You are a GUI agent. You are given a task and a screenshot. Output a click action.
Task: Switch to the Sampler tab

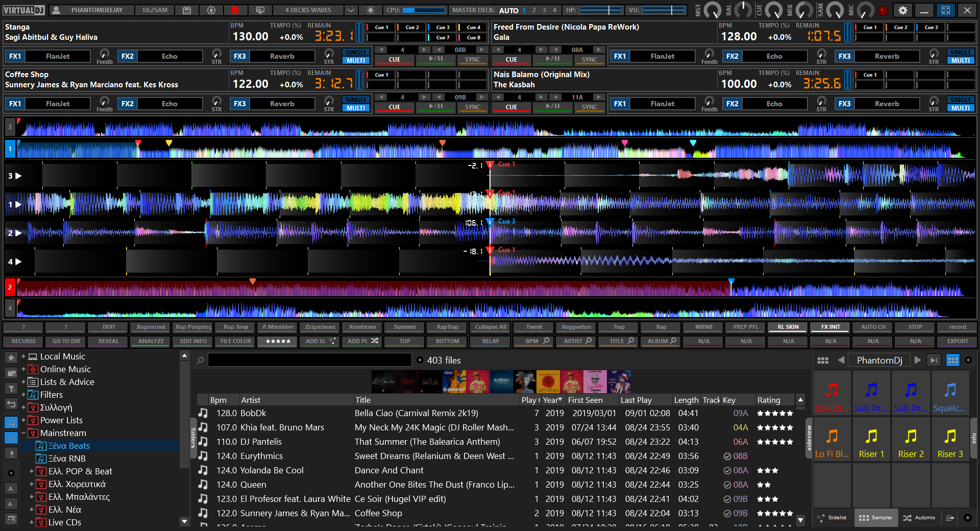876,518
